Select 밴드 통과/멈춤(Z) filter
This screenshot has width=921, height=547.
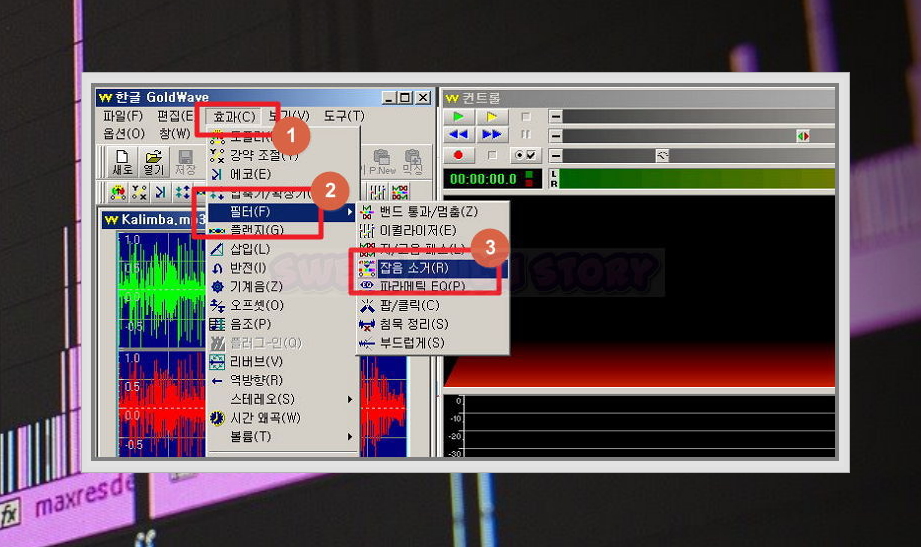click(x=433, y=212)
